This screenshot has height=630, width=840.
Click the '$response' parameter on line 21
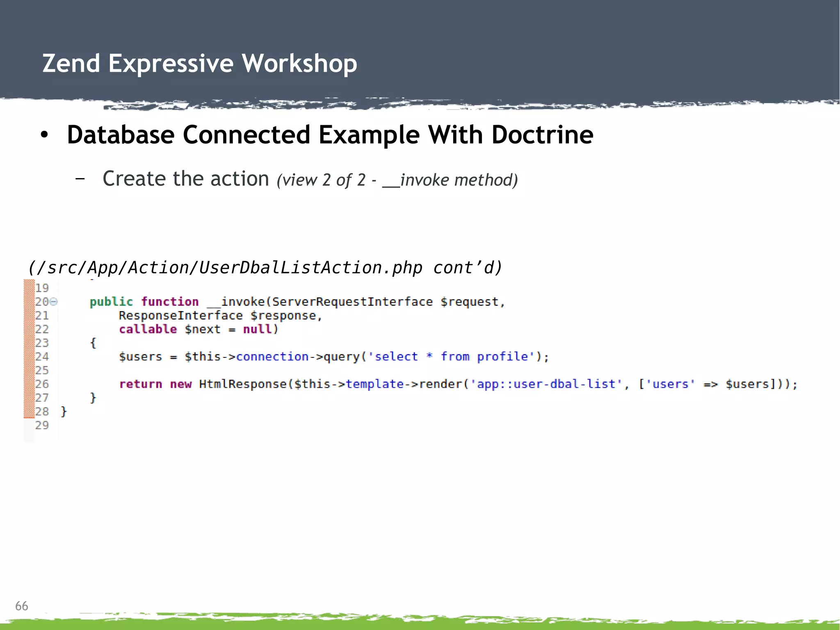click(x=283, y=316)
